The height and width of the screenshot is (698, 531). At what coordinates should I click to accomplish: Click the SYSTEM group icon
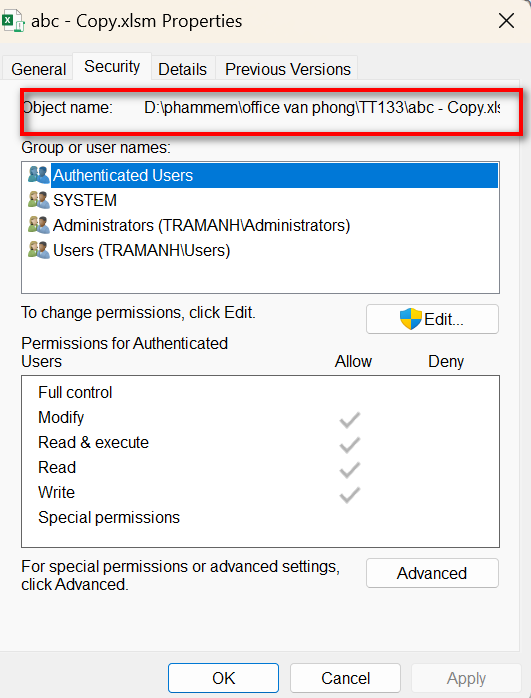pyautogui.click(x=38, y=200)
